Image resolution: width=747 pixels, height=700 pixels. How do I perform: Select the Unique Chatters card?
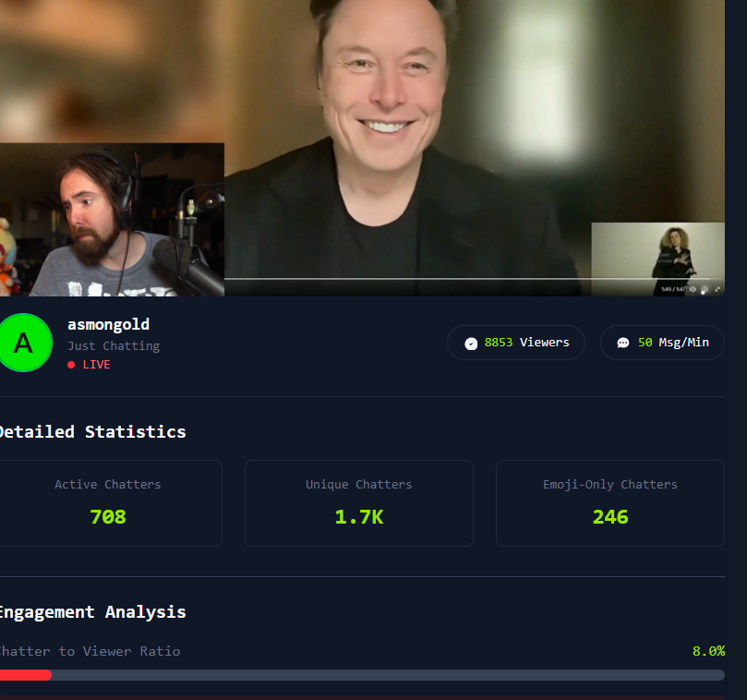click(359, 503)
